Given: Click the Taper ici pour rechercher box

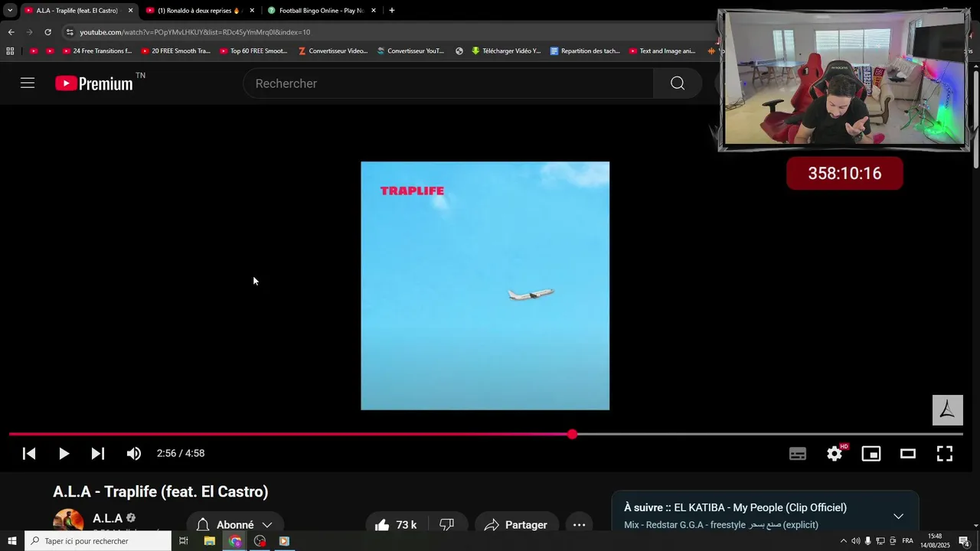Looking at the screenshot, I should click(98, 541).
